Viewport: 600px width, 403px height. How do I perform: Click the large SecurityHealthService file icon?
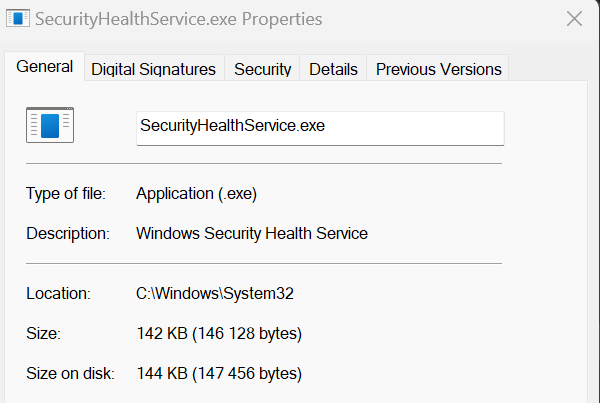[50, 125]
